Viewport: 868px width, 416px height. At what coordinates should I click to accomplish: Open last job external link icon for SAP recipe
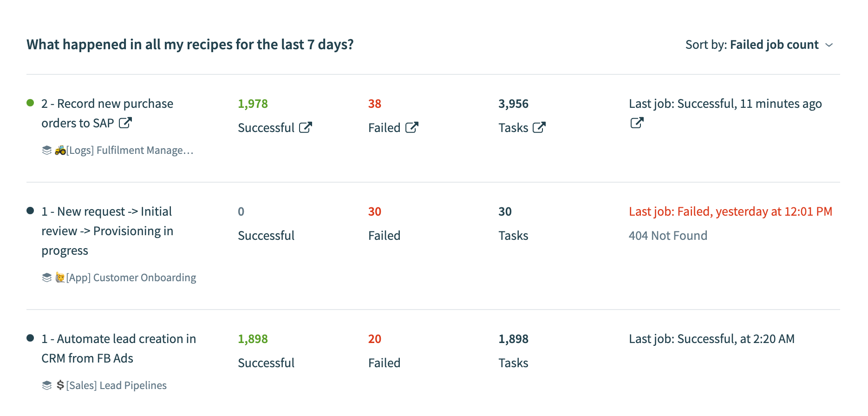(637, 123)
